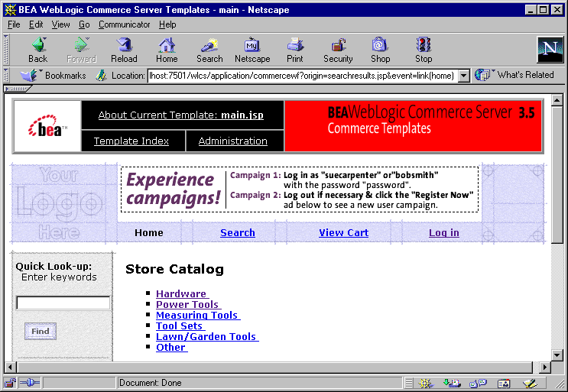Click the Shop toolbar icon

coord(381,50)
